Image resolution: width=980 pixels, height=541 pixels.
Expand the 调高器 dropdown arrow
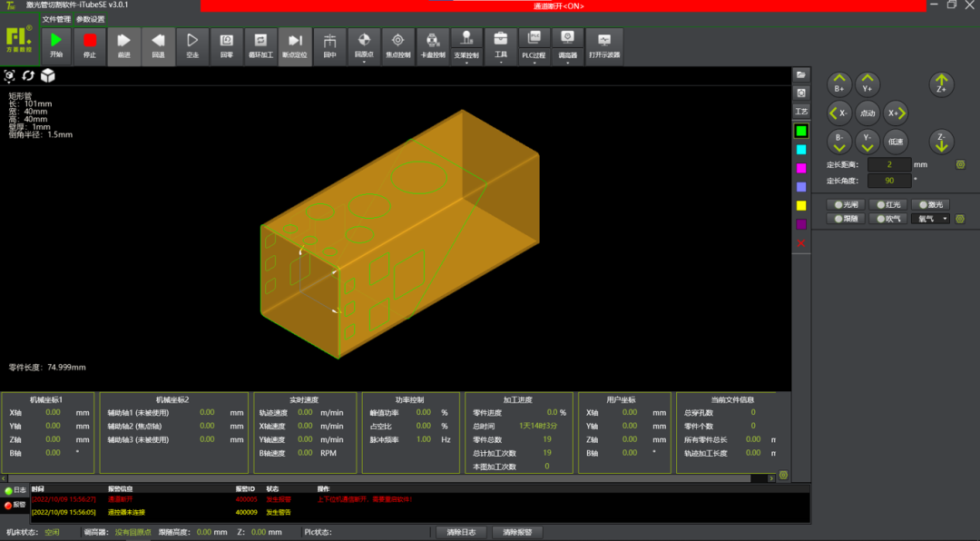click(567, 63)
